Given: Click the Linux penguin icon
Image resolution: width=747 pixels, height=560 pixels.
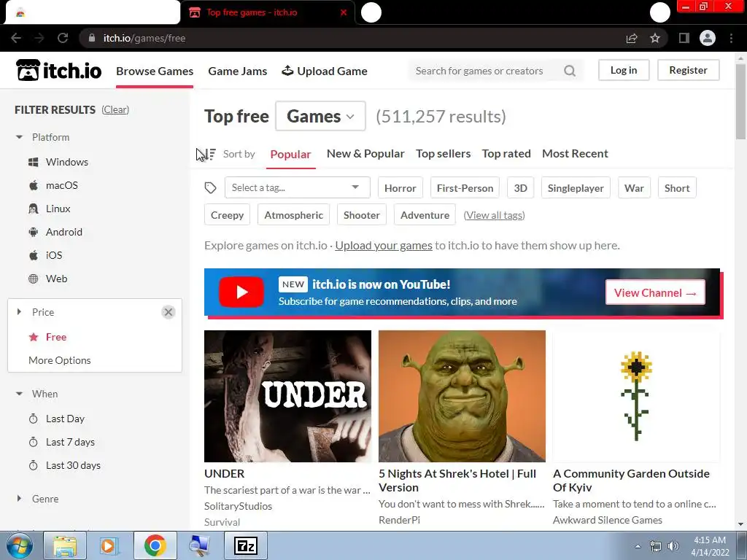Looking at the screenshot, I should click(x=34, y=209).
